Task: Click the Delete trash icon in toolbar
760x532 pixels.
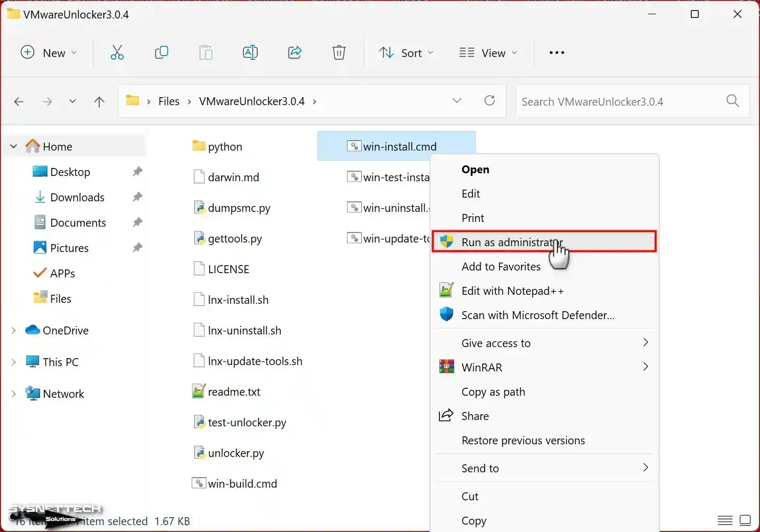Action: click(339, 53)
